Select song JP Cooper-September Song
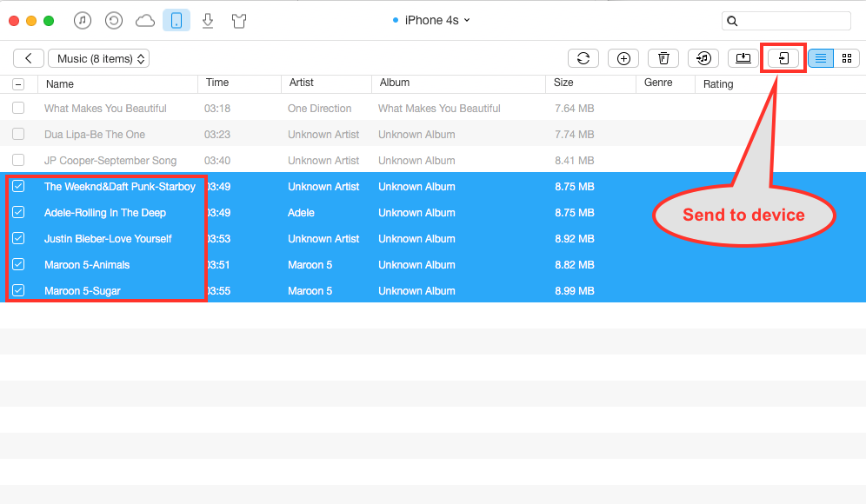866x504 pixels. click(110, 161)
